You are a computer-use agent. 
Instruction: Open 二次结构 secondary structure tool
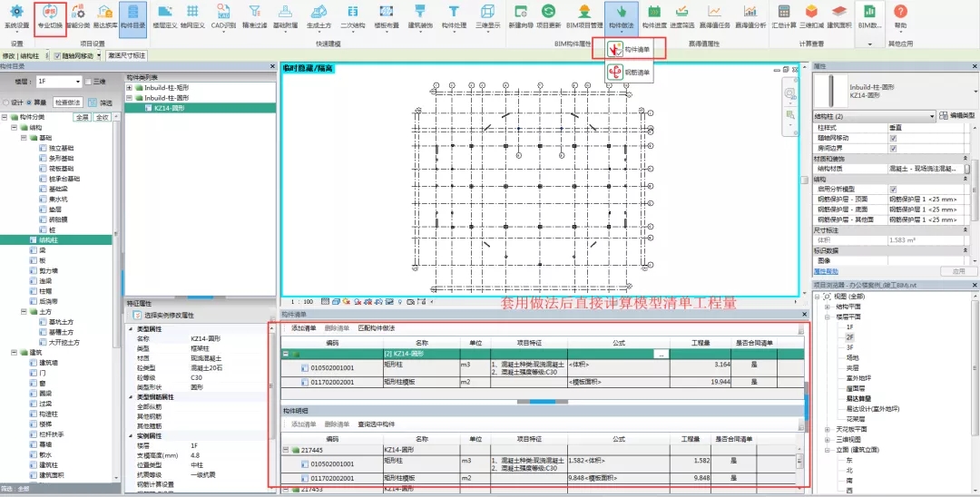click(x=352, y=17)
